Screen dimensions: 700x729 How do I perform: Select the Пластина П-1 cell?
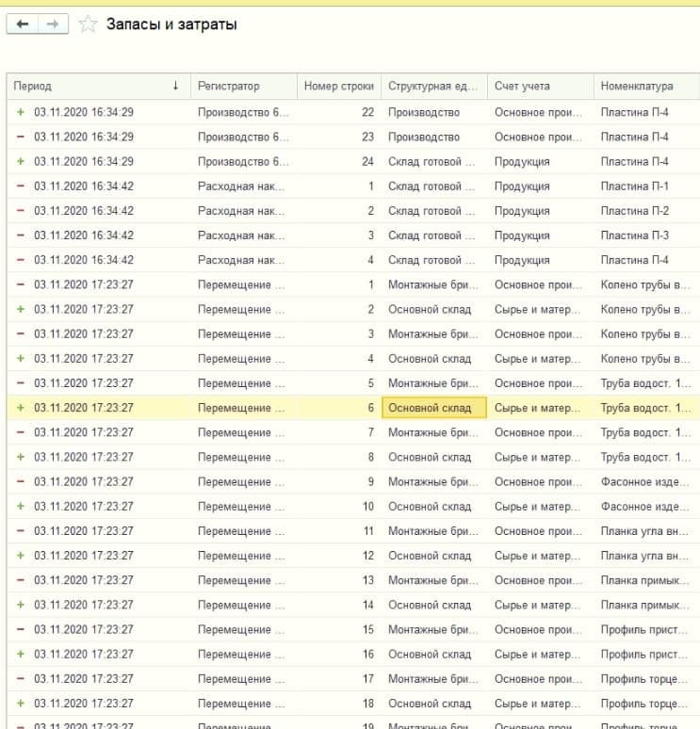pos(646,186)
